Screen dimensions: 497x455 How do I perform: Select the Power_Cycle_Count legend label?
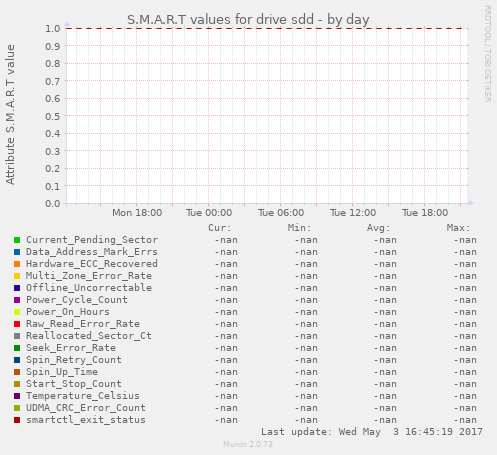77,300
